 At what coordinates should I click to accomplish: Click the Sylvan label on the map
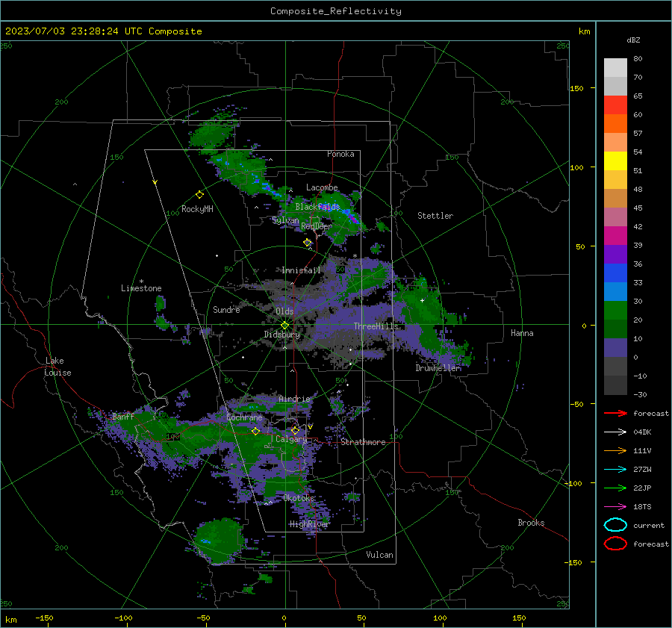pos(286,220)
